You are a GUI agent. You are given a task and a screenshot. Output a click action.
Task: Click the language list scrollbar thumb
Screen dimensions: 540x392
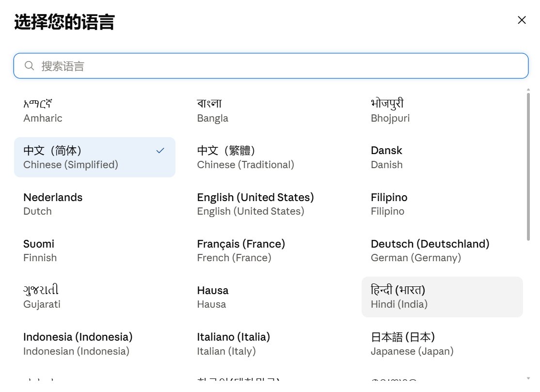tap(528, 167)
